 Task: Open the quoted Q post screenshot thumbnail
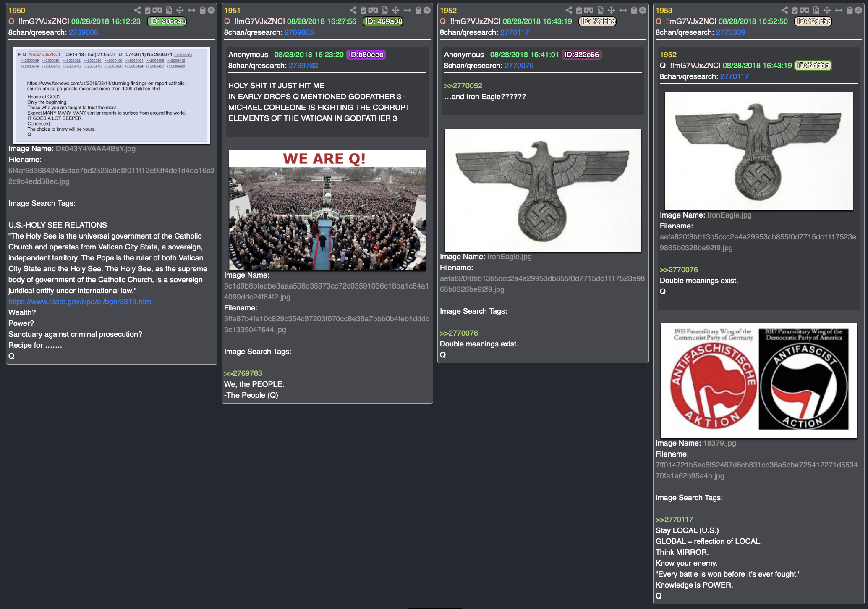point(112,95)
